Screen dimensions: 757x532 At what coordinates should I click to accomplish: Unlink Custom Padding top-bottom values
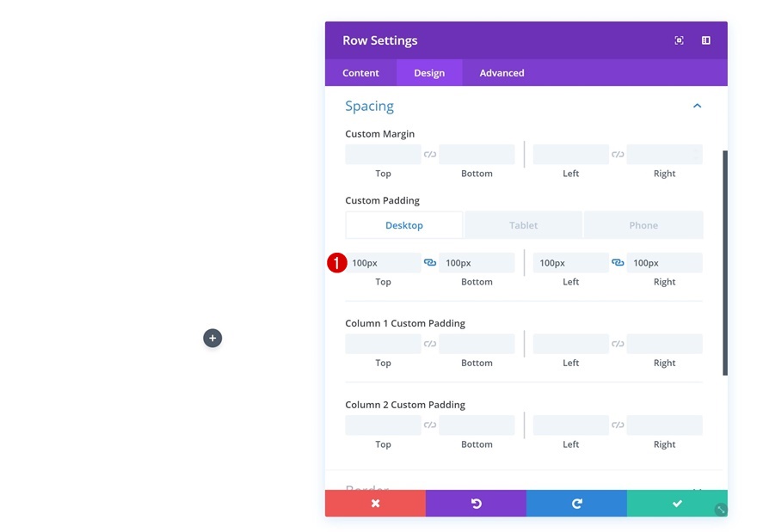coord(430,262)
